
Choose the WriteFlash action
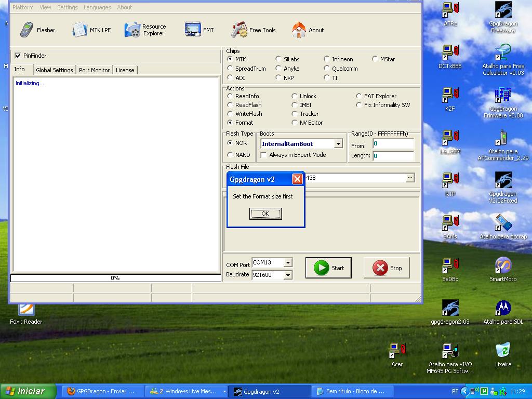coord(230,114)
